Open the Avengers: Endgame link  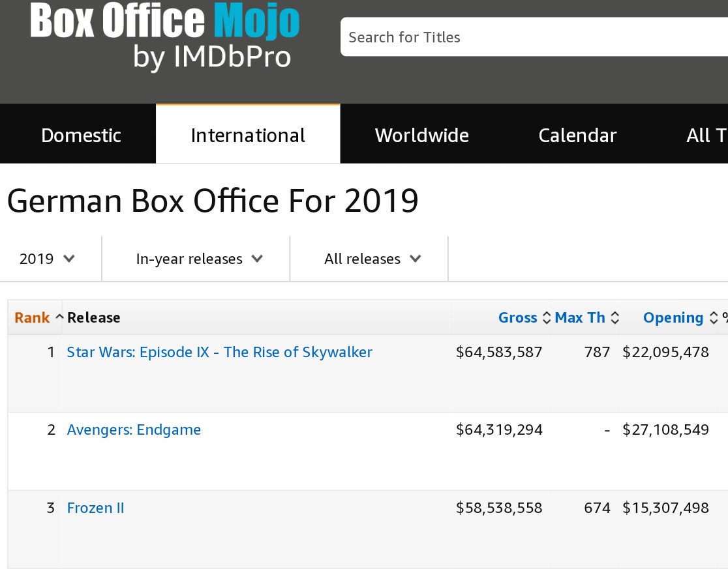coord(134,430)
